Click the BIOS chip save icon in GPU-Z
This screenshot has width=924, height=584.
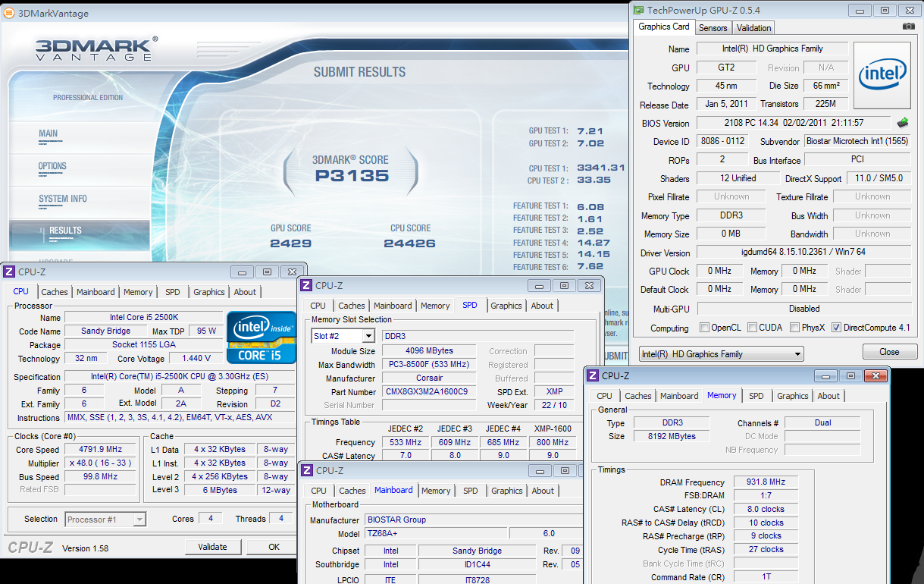pyautogui.click(x=903, y=123)
